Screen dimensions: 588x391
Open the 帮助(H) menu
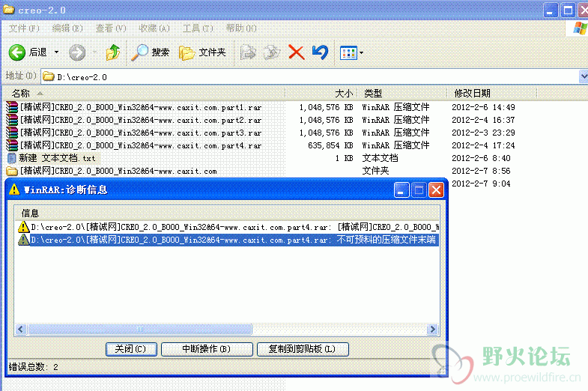241,28
